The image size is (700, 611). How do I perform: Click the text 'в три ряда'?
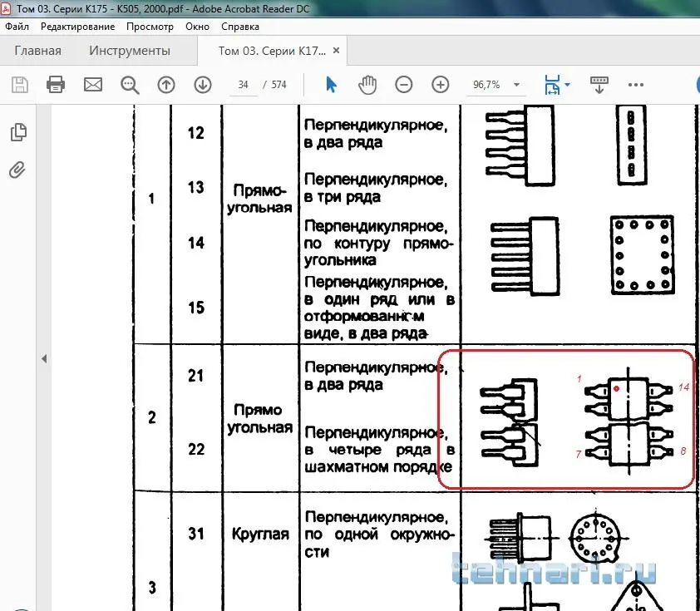coord(343,197)
